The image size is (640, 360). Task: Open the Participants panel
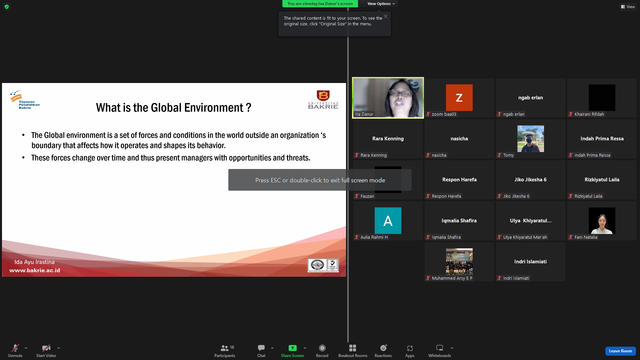tap(225, 350)
